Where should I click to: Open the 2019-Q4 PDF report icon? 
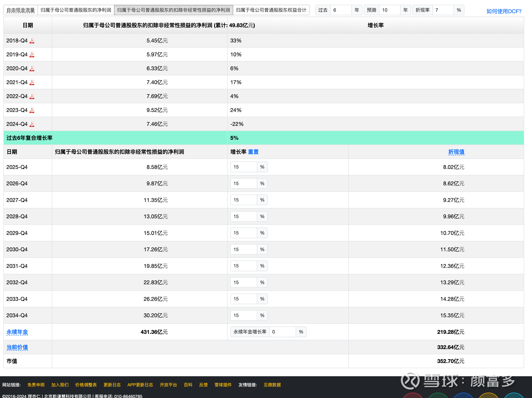pyautogui.click(x=32, y=55)
